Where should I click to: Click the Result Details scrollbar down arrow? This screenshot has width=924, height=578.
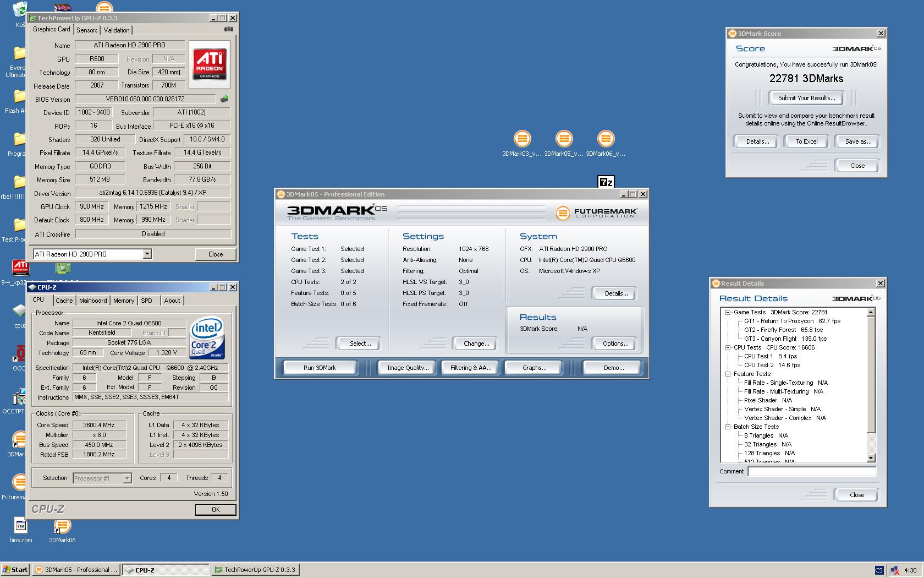(871, 458)
